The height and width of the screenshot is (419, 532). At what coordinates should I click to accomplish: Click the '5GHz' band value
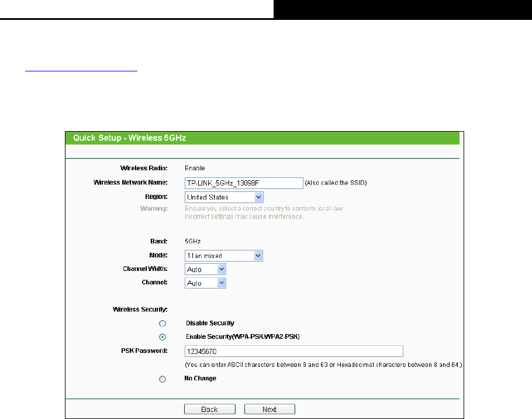pos(193,241)
